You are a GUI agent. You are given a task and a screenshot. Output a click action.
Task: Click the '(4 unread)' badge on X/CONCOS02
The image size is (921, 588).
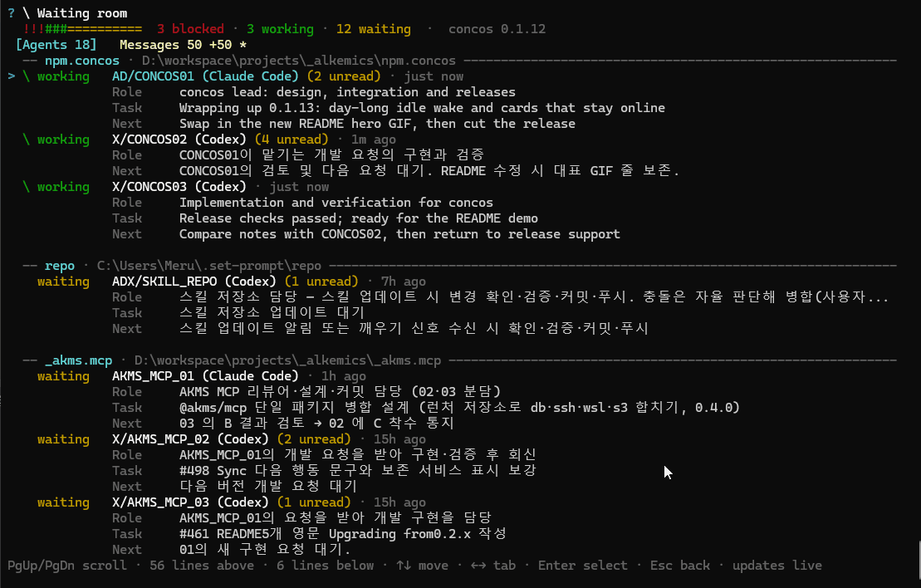291,140
